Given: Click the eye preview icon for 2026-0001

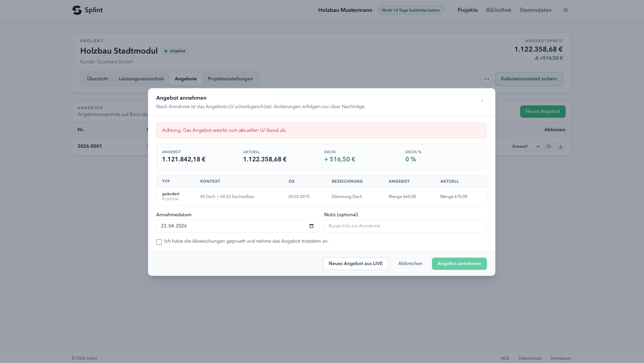Looking at the screenshot, I should point(548,146).
